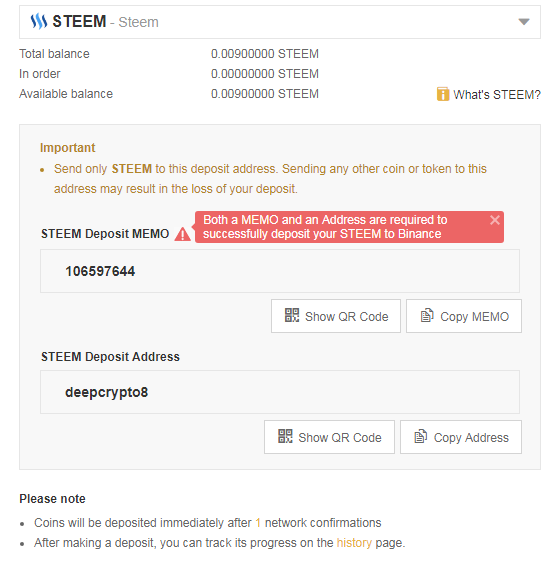Screen dimensions: 549x566
Task: Click the Steem logo icon in coin selector
Action: click(x=39, y=21)
